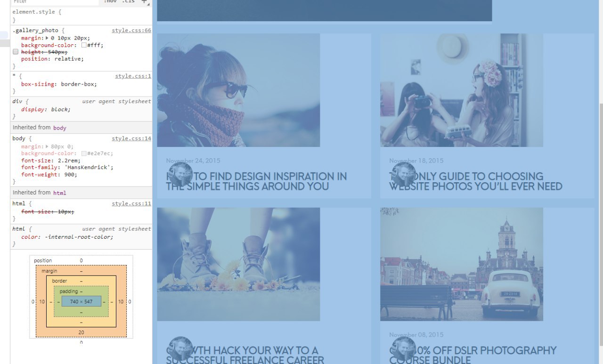Screen dimensions: 603x364
Task: Toggle the :hov element state option
Action: [111, 1]
